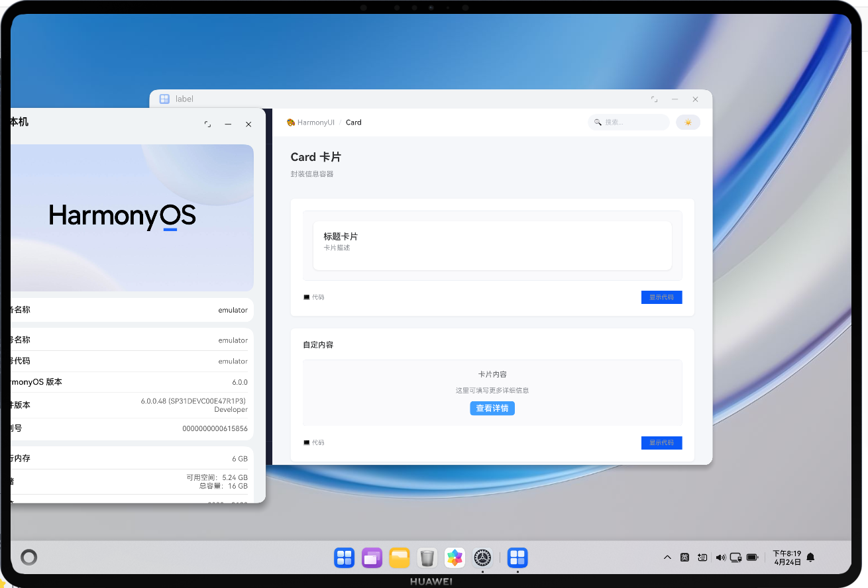Click the label window app icon in title bar
The image size is (868, 588).
pyautogui.click(x=164, y=99)
